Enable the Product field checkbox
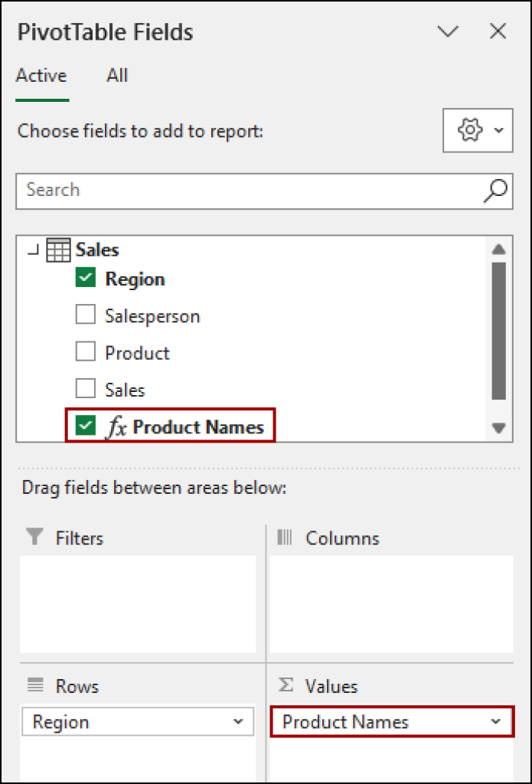532x784 pixels. click(x=86, y=352)
